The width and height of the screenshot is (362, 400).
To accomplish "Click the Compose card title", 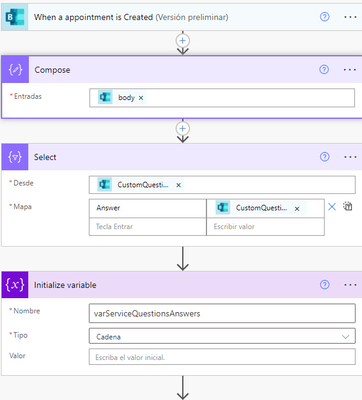I will tap(52, 70).
